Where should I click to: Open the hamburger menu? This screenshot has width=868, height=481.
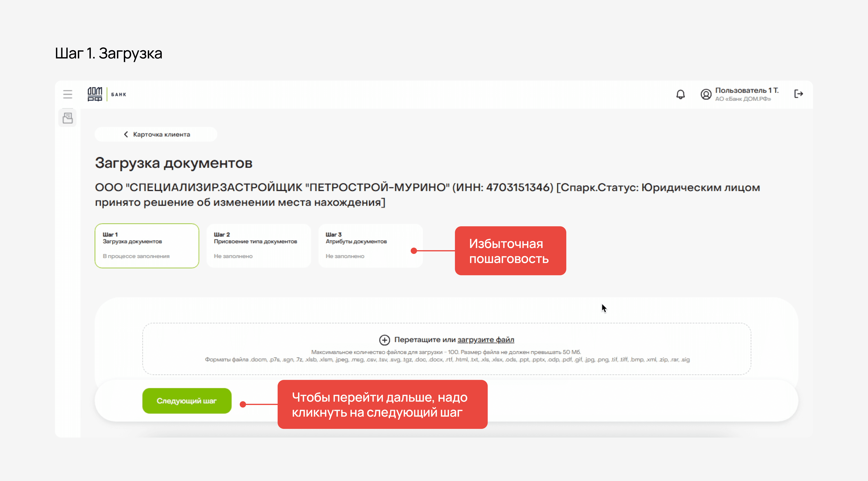68,94
